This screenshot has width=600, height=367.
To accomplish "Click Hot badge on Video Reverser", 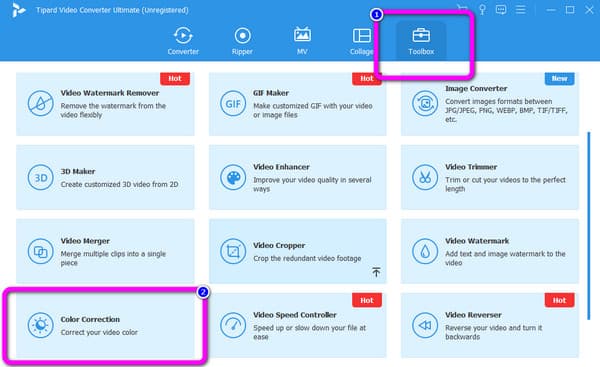I will coord(559,300).
